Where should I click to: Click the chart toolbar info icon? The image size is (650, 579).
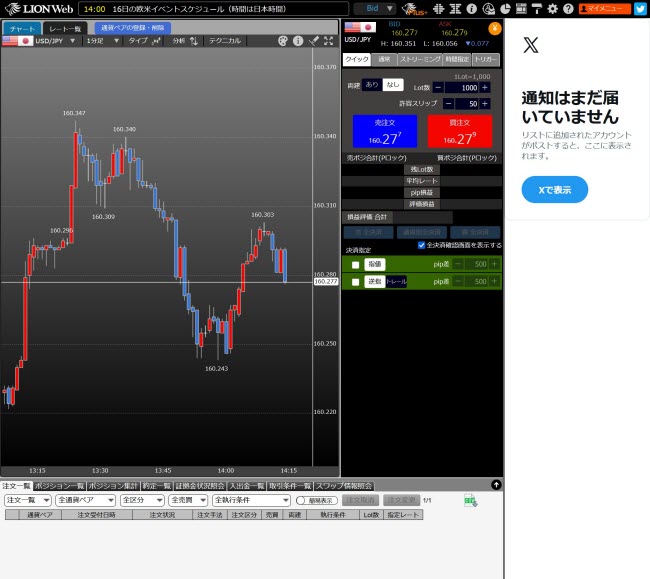(x=298, y=41)
